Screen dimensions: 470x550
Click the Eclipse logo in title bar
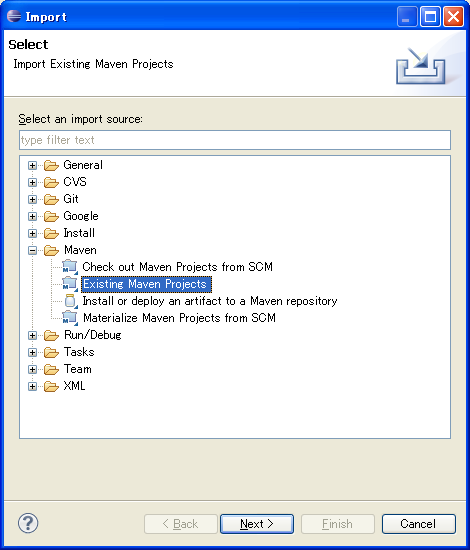pos(14,16)
